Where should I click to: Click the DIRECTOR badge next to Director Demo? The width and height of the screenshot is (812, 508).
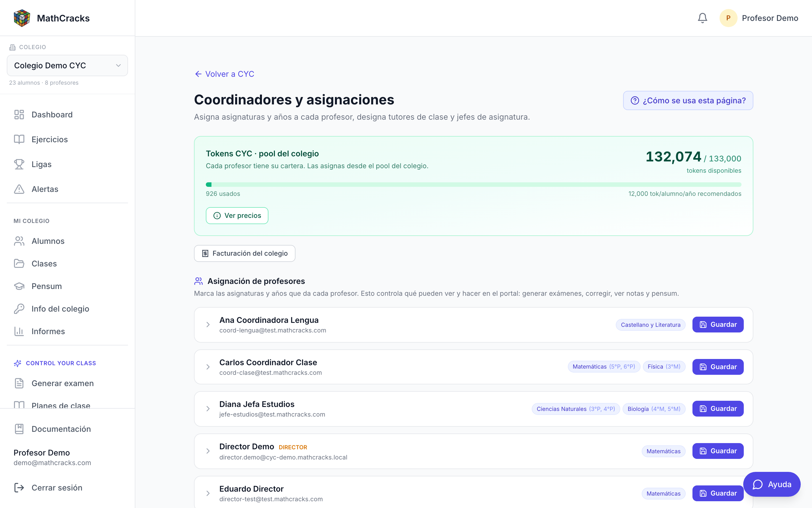click(x=293, y=448)
